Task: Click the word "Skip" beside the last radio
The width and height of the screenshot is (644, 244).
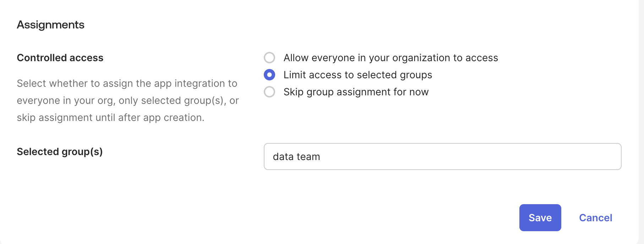Action: [x=293, y=92]
